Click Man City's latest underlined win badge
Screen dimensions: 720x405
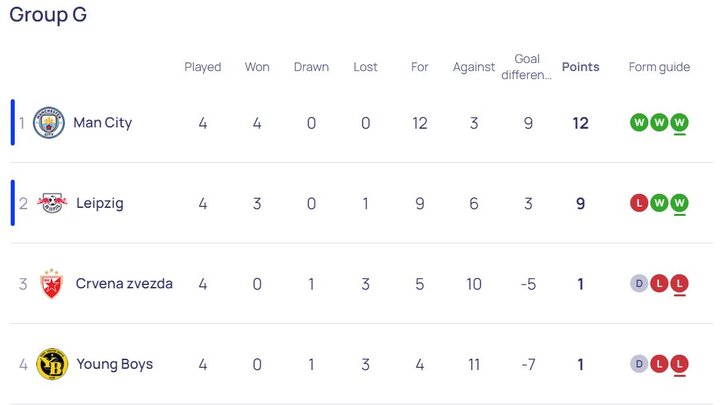679,123
